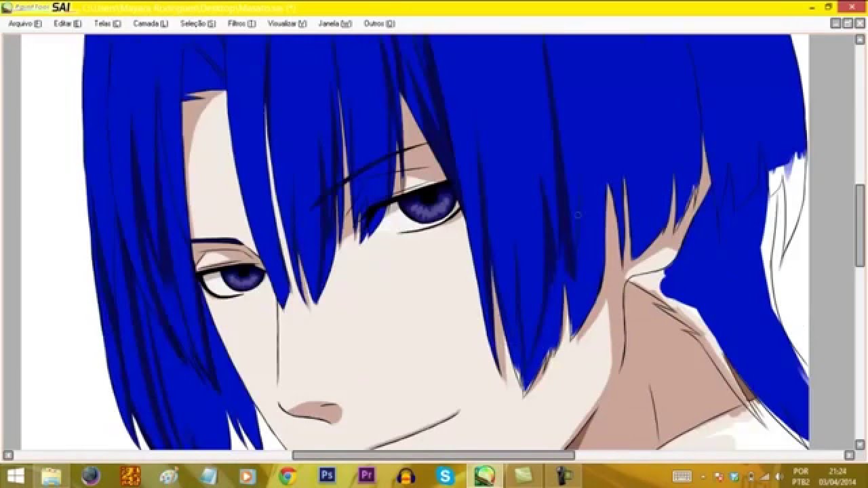Open the orange media player taskbar icon

coord(248,476)
